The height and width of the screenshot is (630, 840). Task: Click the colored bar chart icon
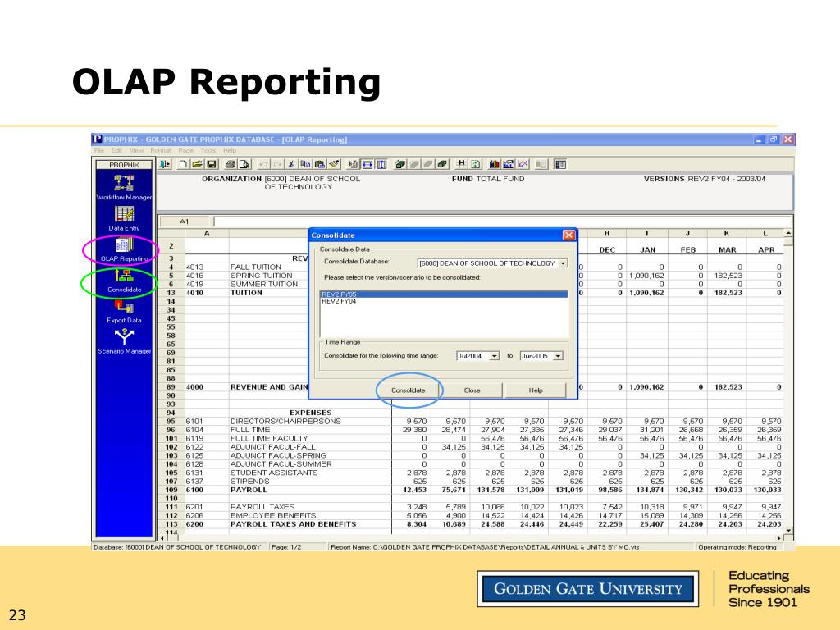pyautogui.click(x=495, y=164)
